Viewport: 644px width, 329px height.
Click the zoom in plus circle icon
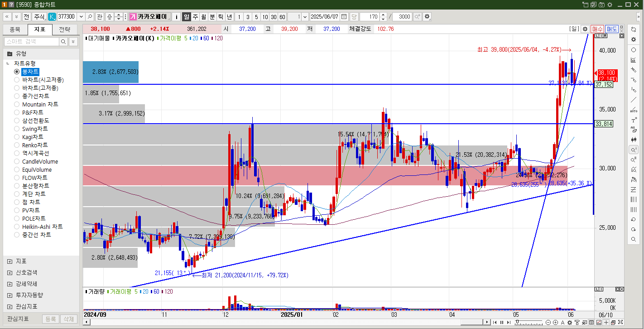555,322
